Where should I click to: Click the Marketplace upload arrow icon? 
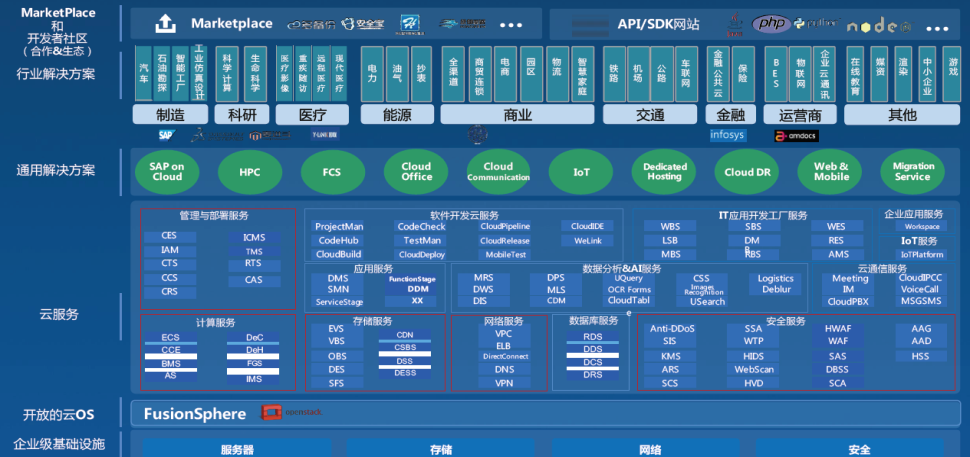tap(165, 23)
